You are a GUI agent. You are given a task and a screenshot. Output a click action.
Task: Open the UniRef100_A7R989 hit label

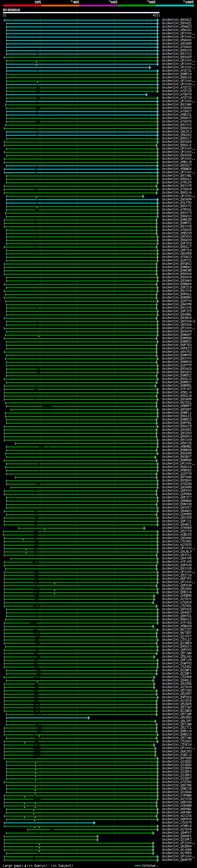coord(177,528)
